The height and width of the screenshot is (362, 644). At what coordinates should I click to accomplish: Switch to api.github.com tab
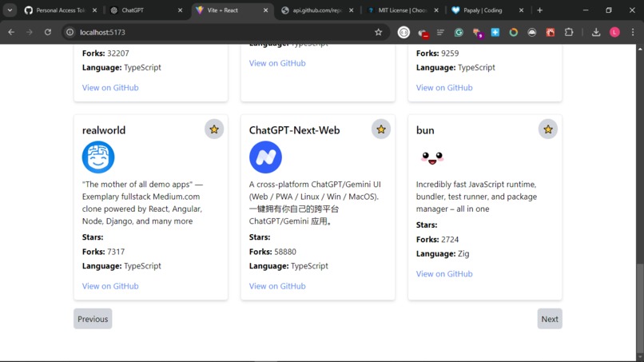pos(316,10)
